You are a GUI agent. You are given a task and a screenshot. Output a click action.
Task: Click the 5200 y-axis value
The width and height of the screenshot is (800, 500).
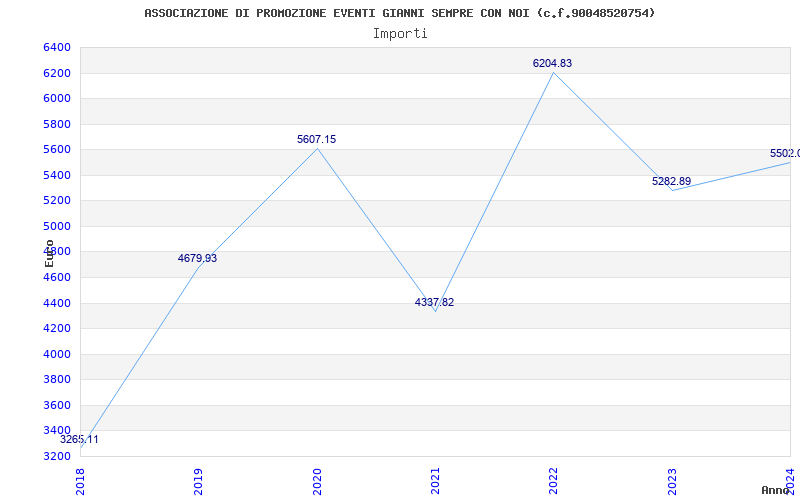57,201
